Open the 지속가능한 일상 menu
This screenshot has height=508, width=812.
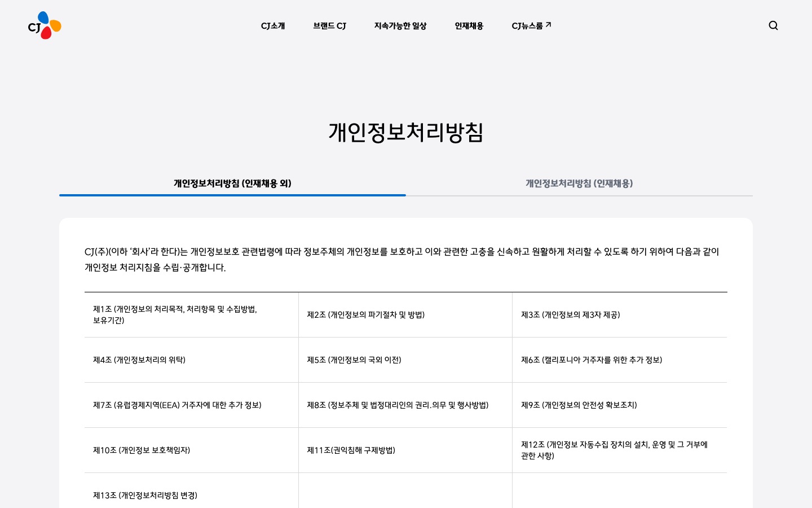400,26
